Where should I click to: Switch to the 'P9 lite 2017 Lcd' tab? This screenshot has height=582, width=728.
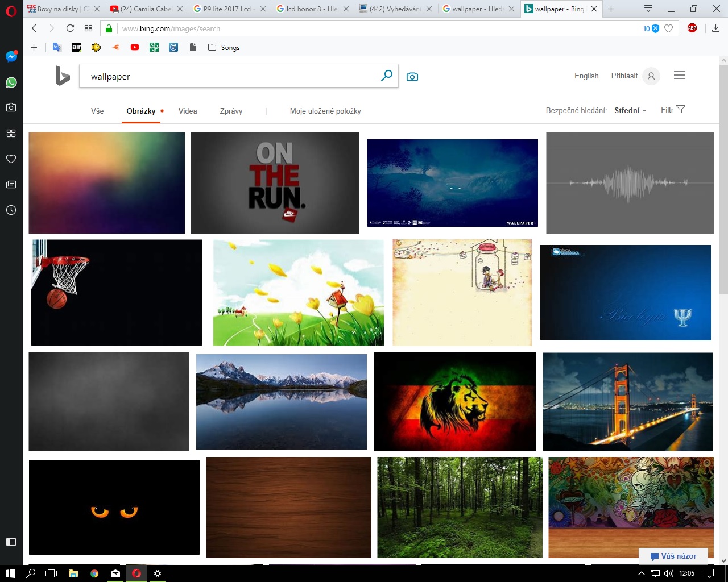tap(230, 9)
